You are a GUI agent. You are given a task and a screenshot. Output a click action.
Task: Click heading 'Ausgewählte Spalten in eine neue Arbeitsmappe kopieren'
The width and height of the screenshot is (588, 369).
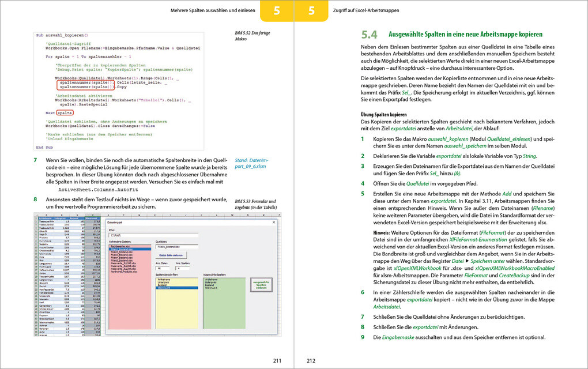465,35
